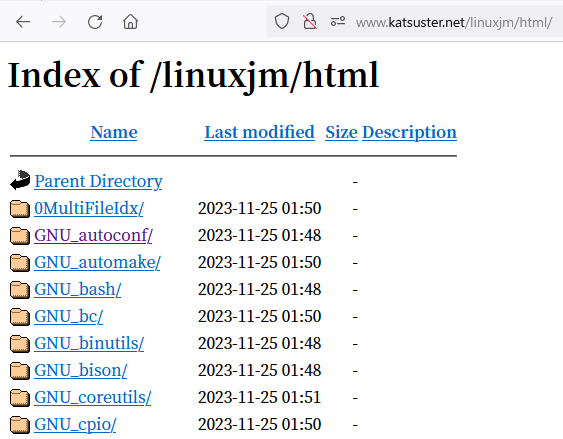Screen dimensions: 563x439
Task: Click the URL address bar text
Action: pos(454,23)
